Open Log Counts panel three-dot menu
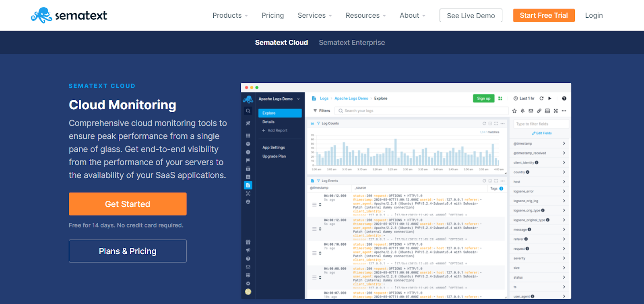644x304 pixels. (502, 123)
